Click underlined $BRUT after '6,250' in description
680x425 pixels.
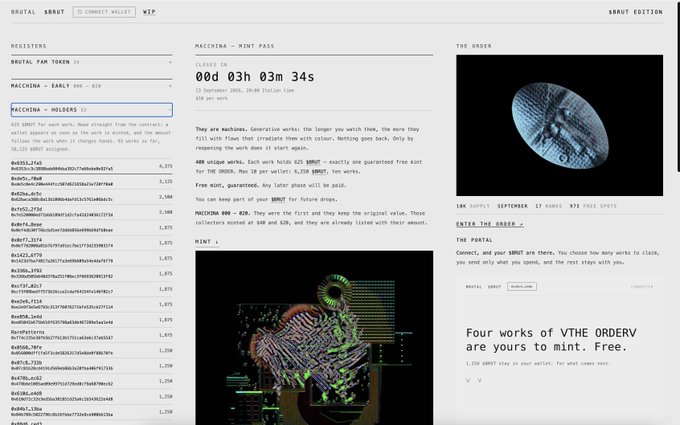click(x=319, y=172)
